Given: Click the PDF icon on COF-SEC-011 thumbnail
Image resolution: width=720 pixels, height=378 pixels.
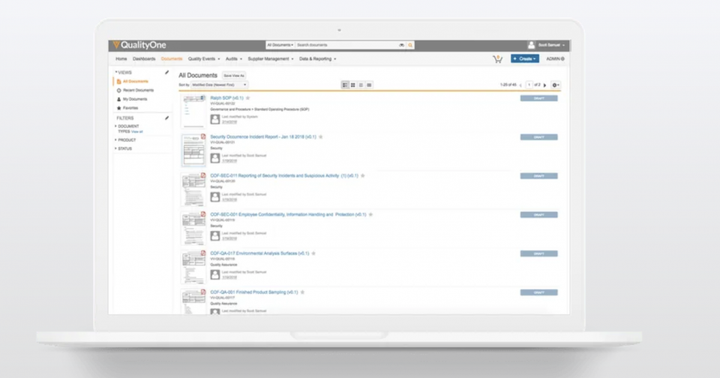Looking at the screenshot, I should point(203,175).
